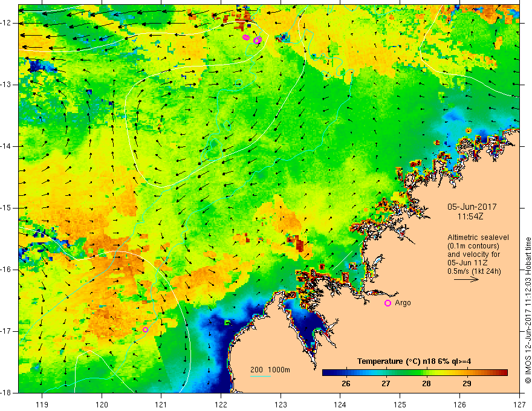
Task: Click the 125 longitude axis label
Action: tap(400, 404)
